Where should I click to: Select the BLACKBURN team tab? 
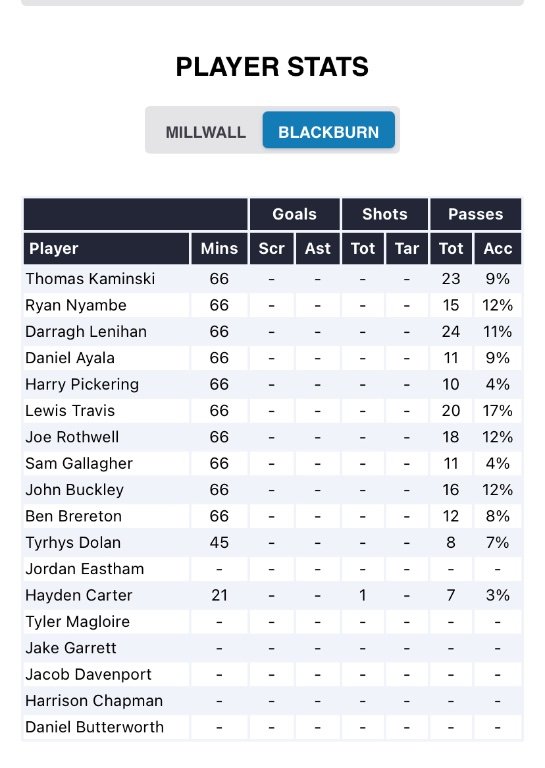click(328, 130)
